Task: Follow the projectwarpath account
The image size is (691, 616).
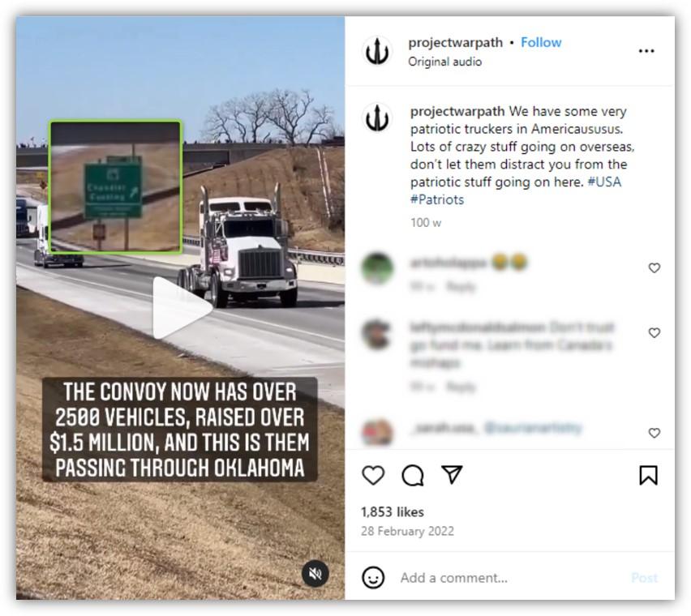Action: click(541, 42)
